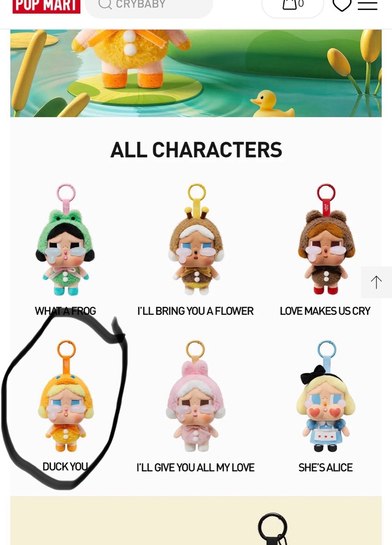Viewport: 392px width, 545px height.
Task: Click the POP MART logo
Action: pyautogui.click(x=47, y=6)
